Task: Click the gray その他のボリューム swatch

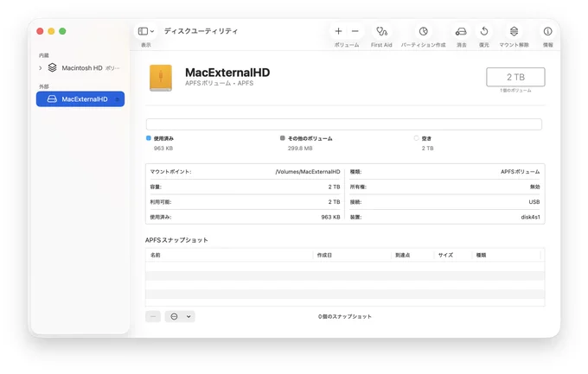Action: pos(283,138)
